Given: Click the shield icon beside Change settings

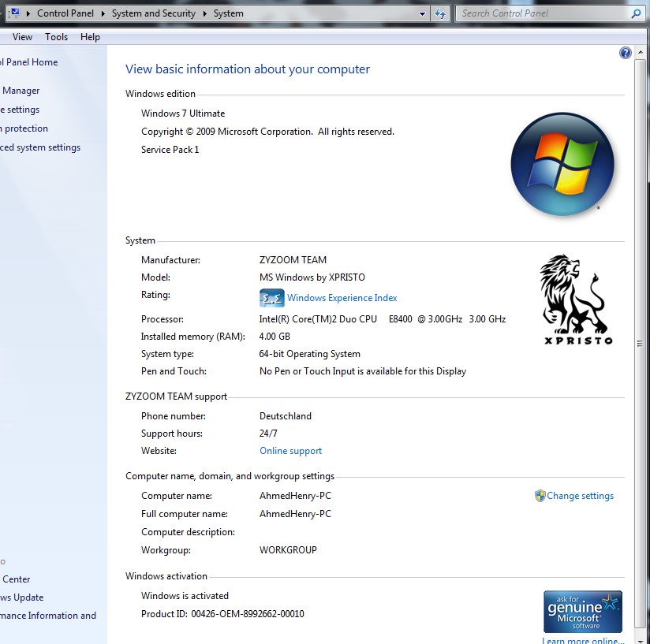Looking at the screenshot, I should coord(540,496).
